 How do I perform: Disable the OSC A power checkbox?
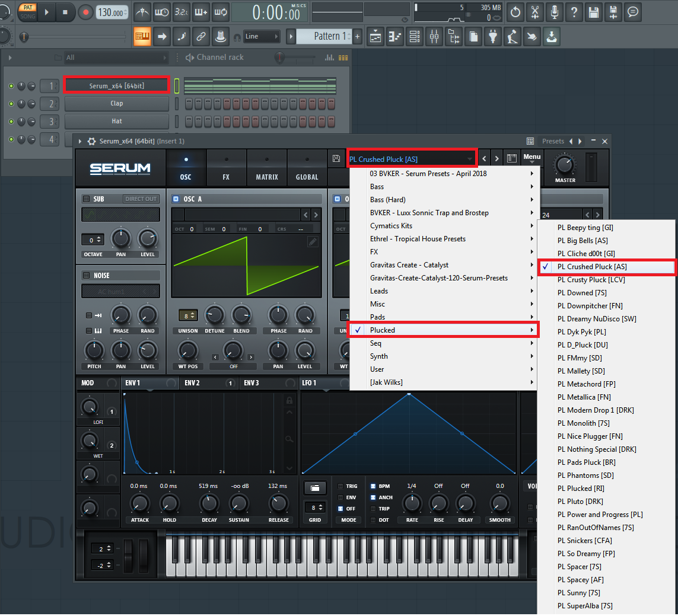(176, 199)
